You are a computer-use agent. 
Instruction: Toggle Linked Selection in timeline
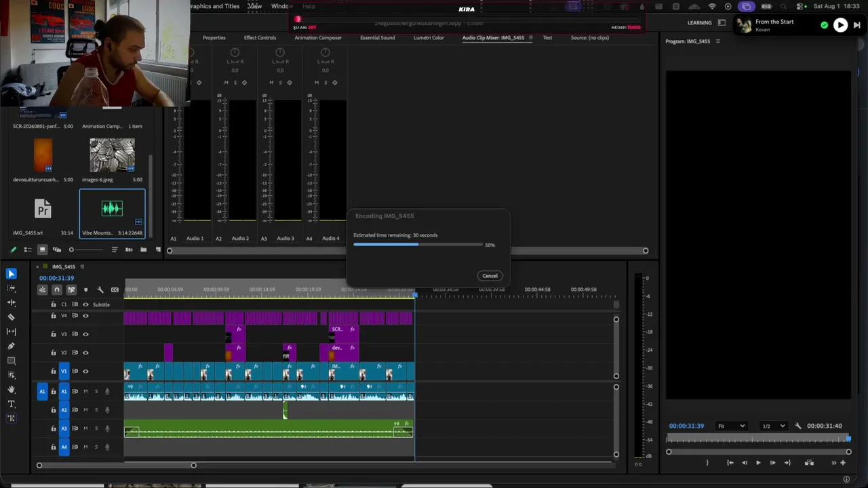click(x=71, y=290)
